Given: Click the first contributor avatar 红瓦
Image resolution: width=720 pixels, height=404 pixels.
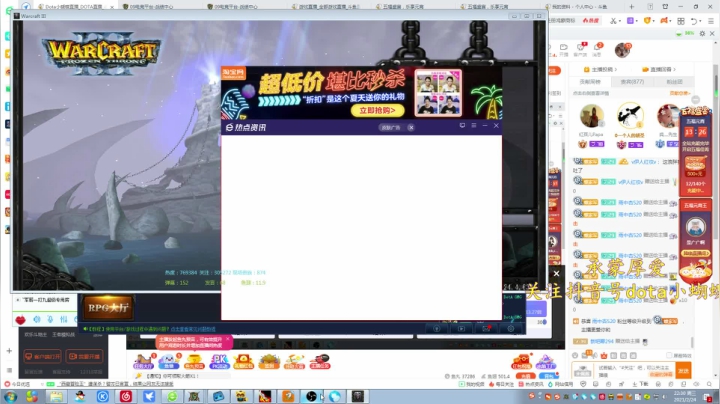Looking at the screenshot, I should click(591, 117).
